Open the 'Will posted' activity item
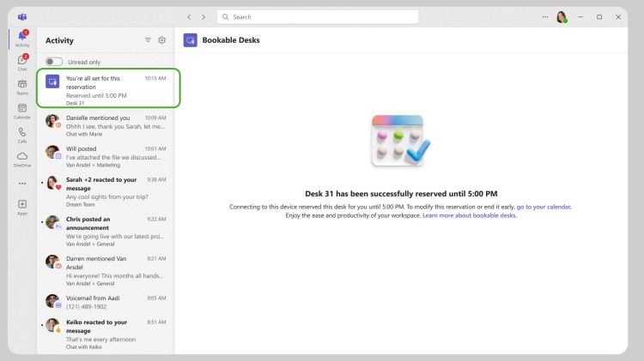This screenshot has height=361, width=644. [x=106, y=156]
